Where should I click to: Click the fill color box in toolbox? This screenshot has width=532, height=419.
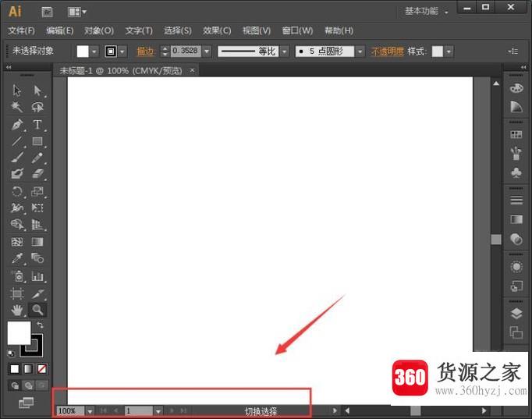pyautogui.click(x=19, y=333)
